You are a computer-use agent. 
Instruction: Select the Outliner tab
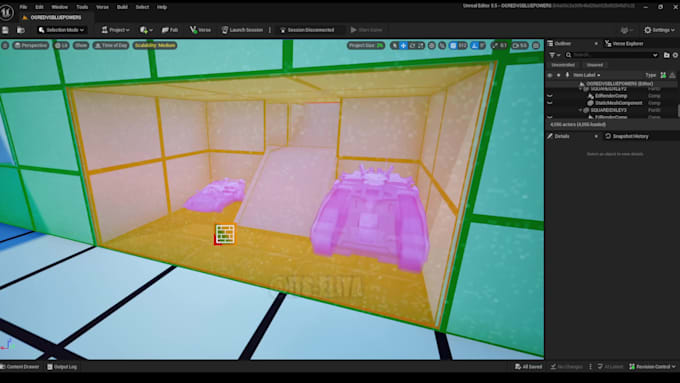point(563,43)
